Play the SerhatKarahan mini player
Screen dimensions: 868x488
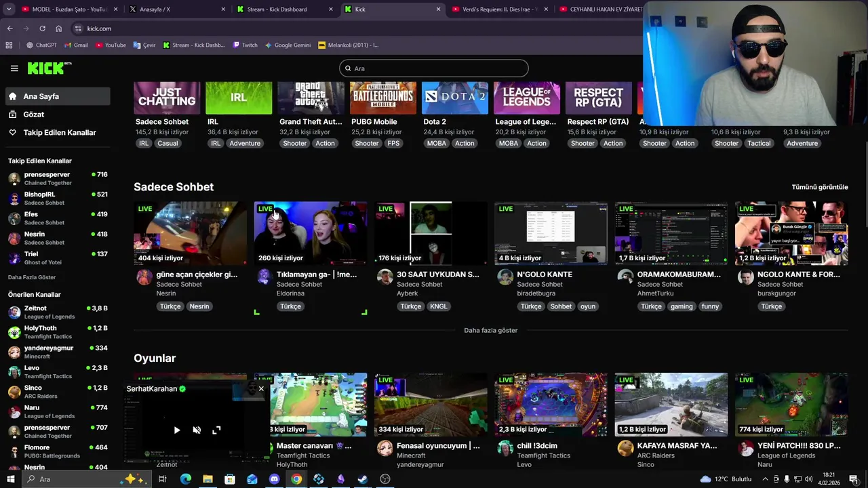point(177,430)
